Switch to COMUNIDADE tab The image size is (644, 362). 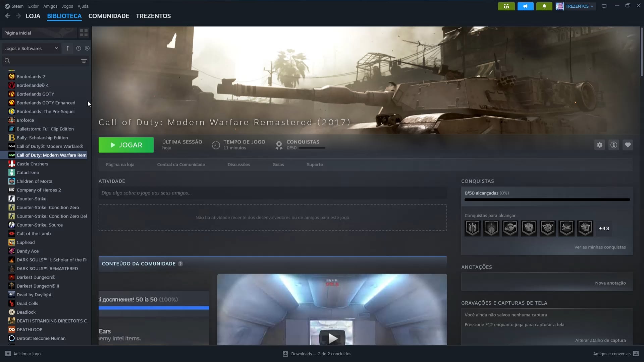[109, 16]
